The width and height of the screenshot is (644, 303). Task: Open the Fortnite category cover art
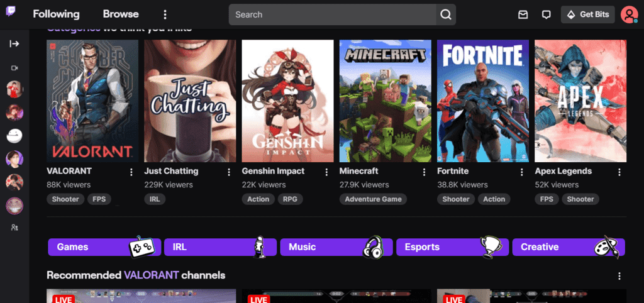click(x=483, y=101)
